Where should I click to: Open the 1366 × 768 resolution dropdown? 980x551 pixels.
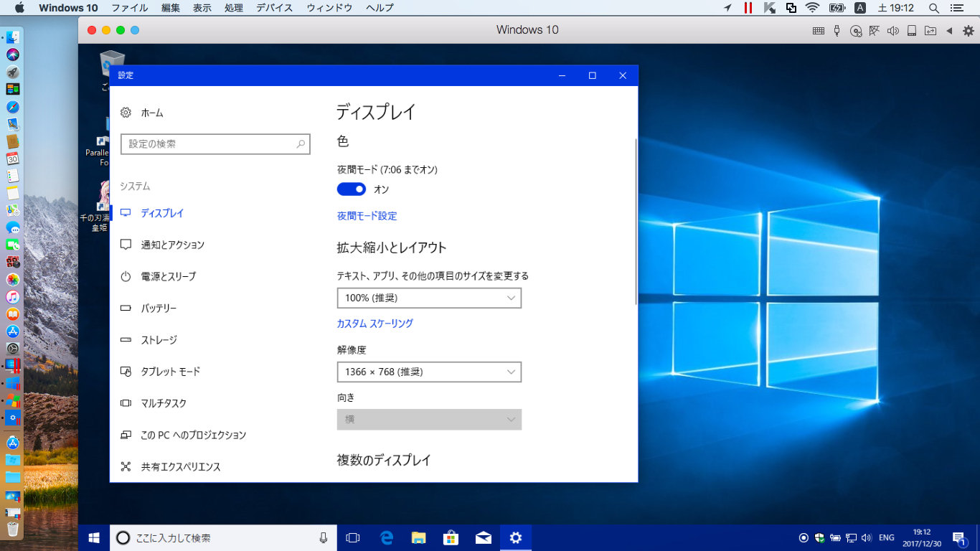429,372
